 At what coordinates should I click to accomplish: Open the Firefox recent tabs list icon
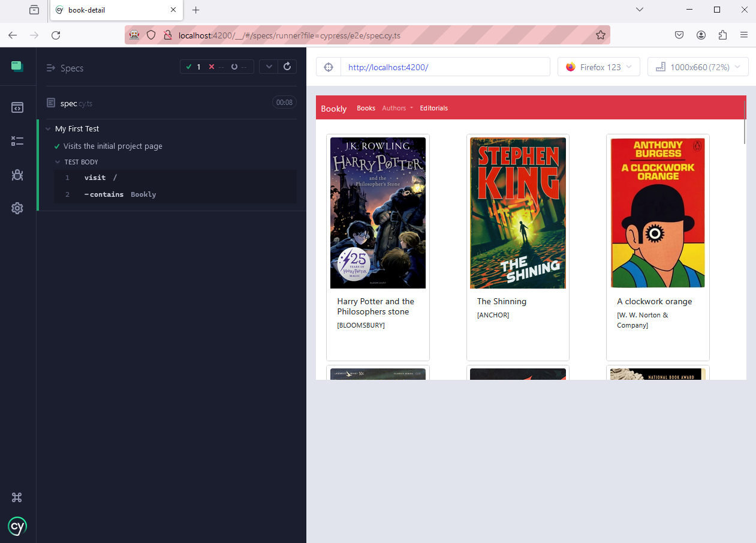tap(34, 10)
